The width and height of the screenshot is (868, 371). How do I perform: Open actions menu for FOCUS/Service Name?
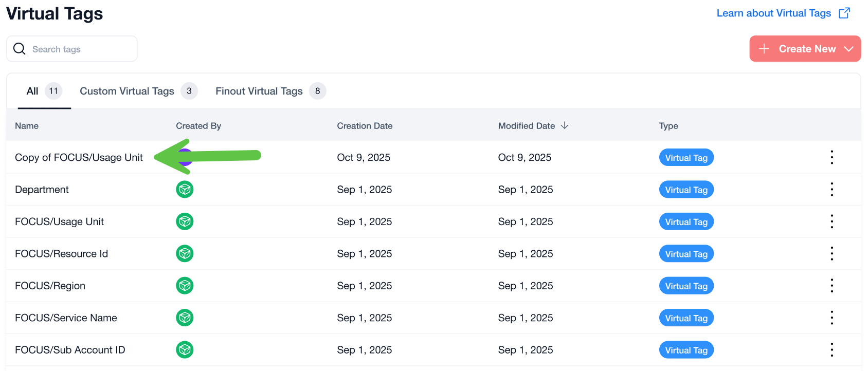[831, 318]
